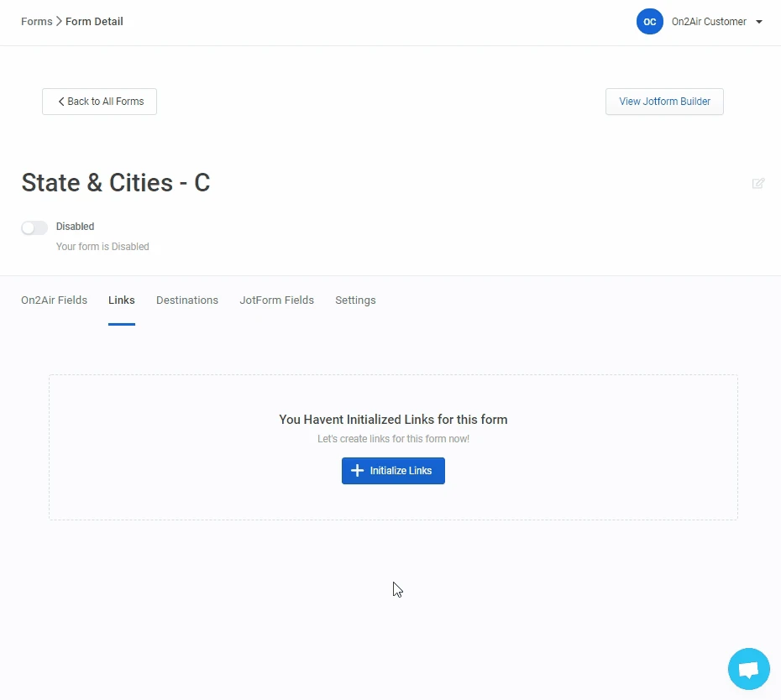Viewport: 781px width, 700px height.
Task: Click the Disabled label beside the switch
Action: 75,227
